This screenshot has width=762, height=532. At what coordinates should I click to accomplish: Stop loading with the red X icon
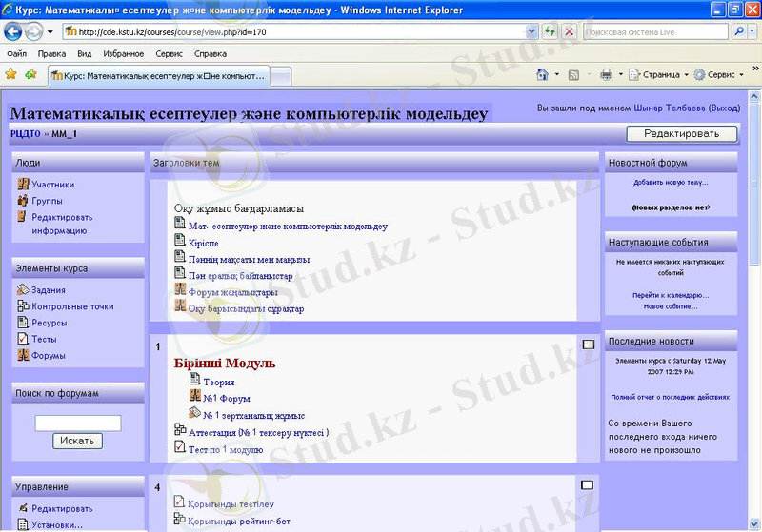[569, 32]
